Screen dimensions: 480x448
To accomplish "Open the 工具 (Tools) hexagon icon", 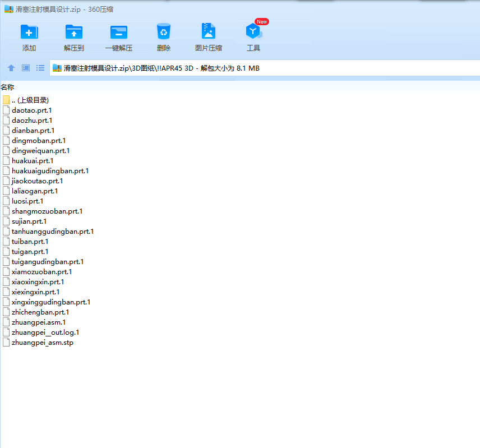I will click(253, 31).
